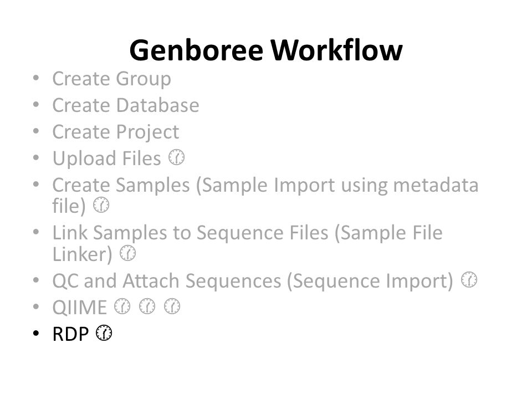This screenshot has width=532, height=399.
Task: Click the Upload Files text
Action: tap(106, 158)
